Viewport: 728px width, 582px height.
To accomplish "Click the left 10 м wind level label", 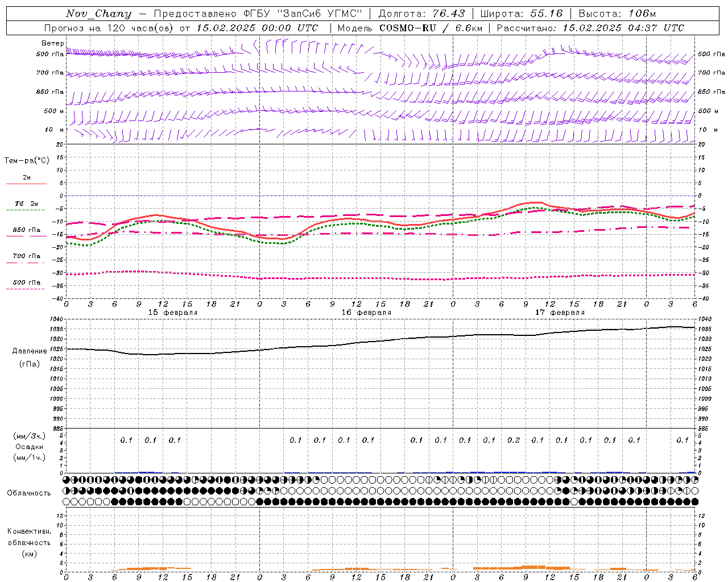I will click(55, 130).
